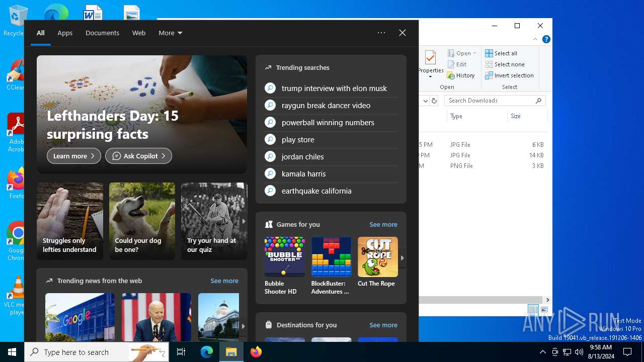Screen dimensions: 644x362
Task: Open Task View in the taskbar
Action: [181, 352]
